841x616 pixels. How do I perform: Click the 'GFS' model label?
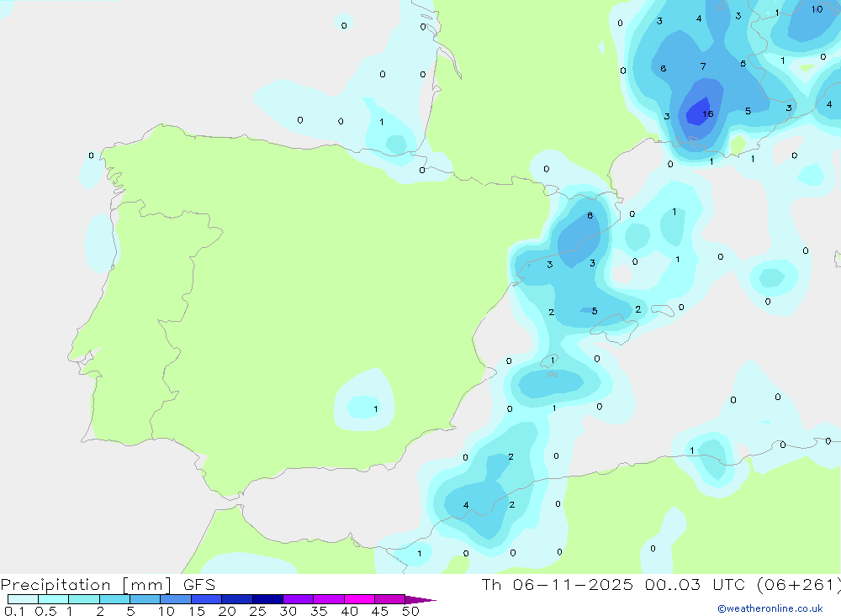click(199, 585)
